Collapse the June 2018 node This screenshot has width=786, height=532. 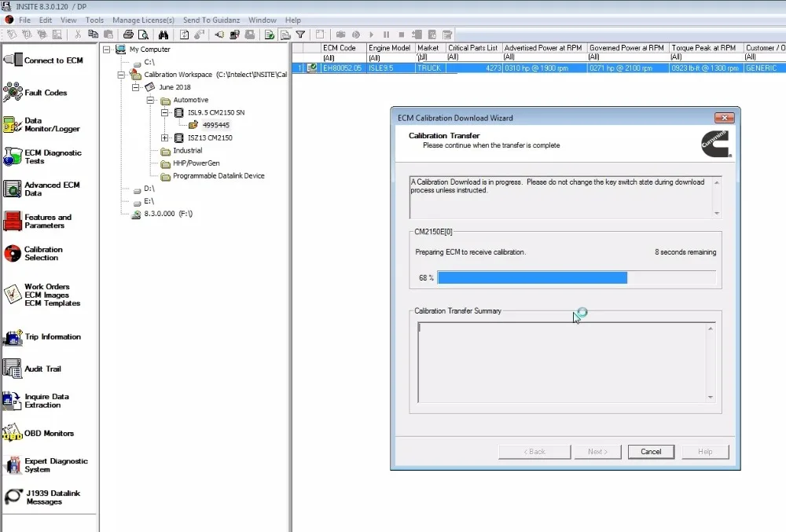point(135,87)
